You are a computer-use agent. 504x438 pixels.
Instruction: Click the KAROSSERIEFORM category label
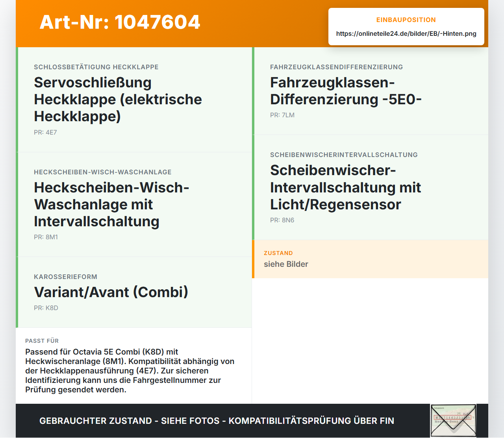point(65,277)
